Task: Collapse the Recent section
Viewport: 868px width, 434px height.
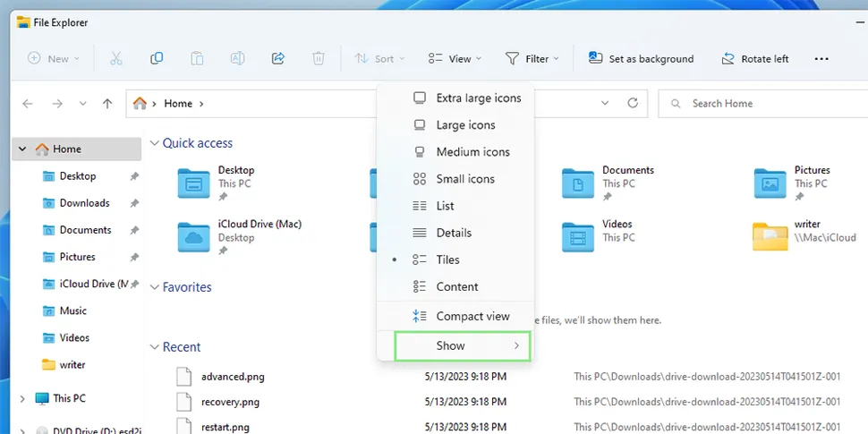Action: pyautogui.click(x=154, y=347)
